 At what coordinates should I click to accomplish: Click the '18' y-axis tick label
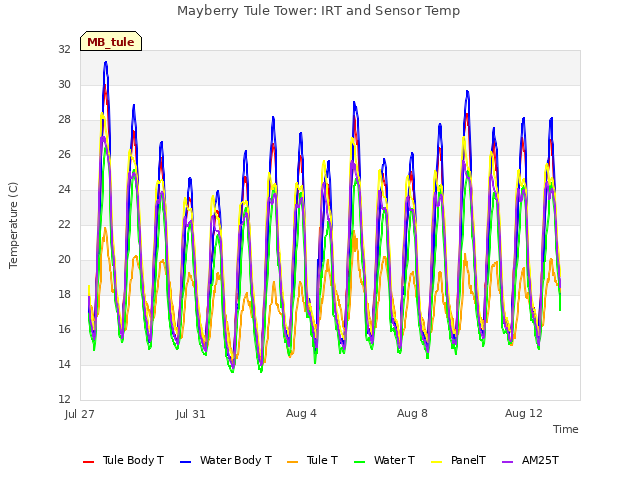click(64, 294)
